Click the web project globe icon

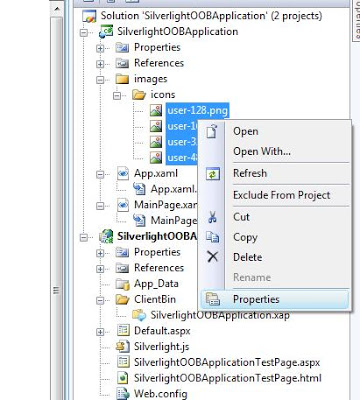pos(106,236)
